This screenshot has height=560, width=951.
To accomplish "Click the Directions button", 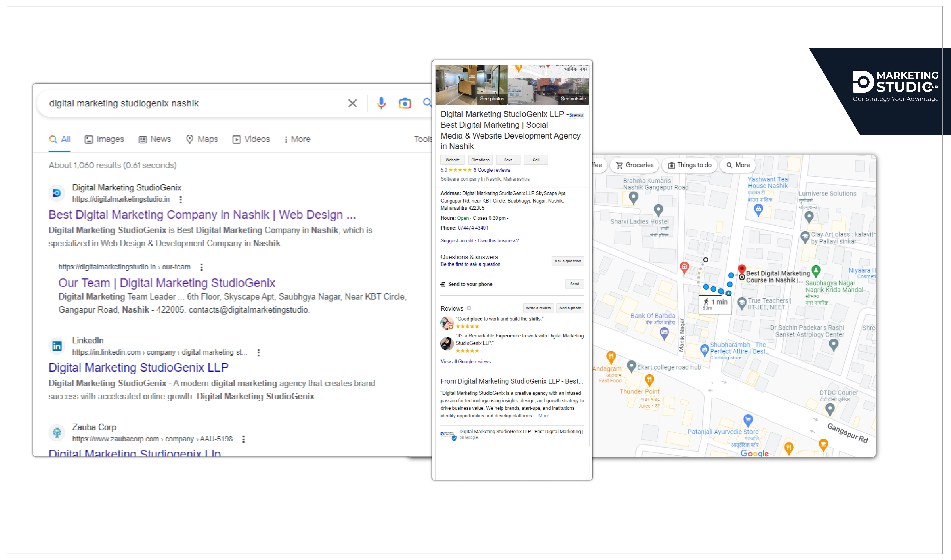I will (480, 160).
